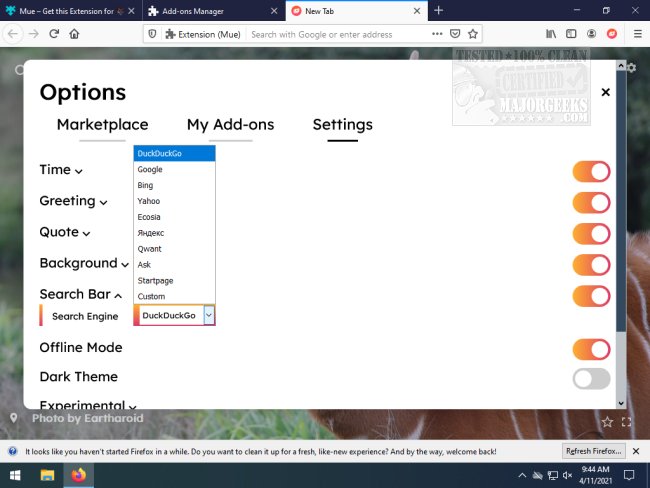Open Windows Start menu
Image resolution: width=650 pixels, height=488 pixels.
pos(15,475)
